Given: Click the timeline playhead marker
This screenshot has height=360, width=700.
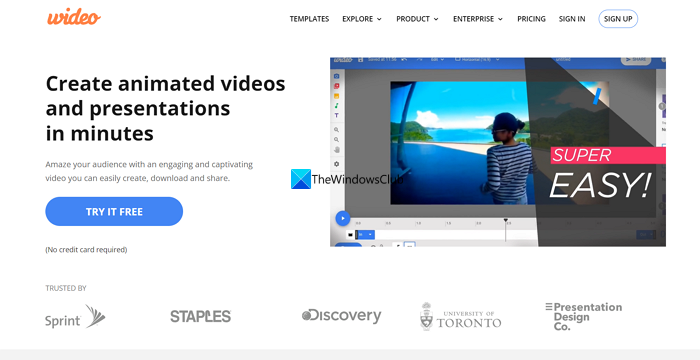Looking at the screenshot, I should click(x=505, y=220).
